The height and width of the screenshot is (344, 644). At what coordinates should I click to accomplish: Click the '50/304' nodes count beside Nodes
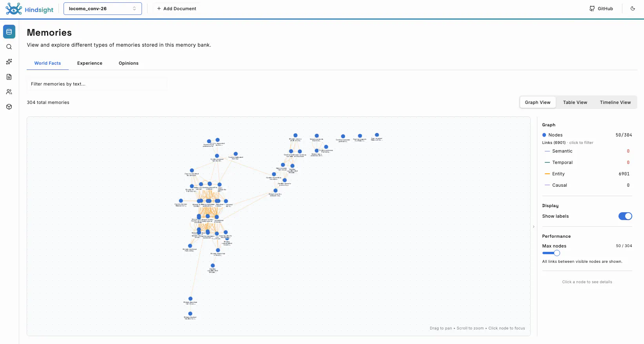tap(624, 135)
